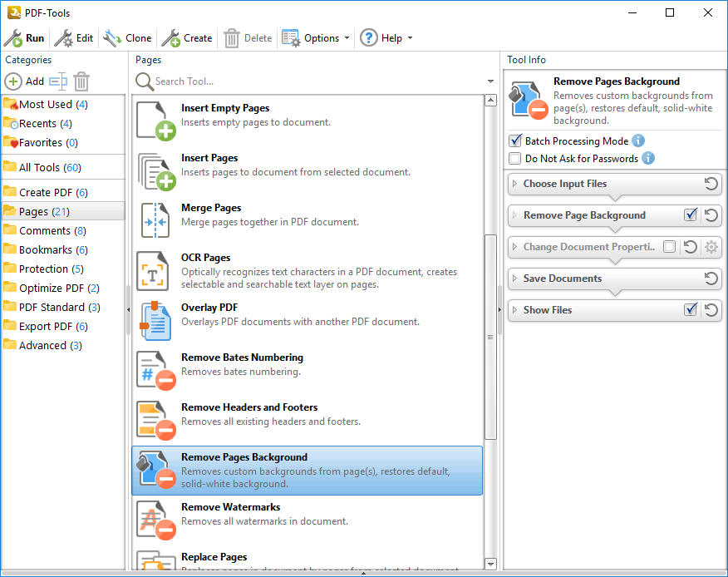Disable Batch Processing Mode checkbox
The image size is (728, 577).
[x=515, y=141]
